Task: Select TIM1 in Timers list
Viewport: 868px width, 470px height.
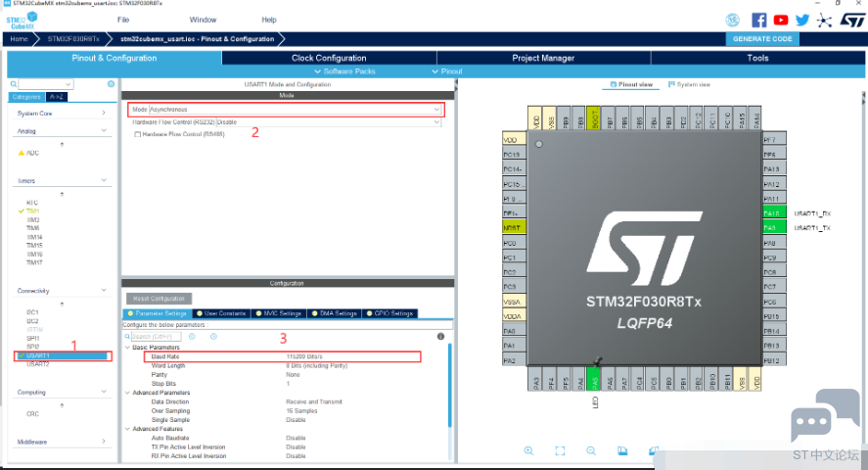Action: (x=32, y=211)
